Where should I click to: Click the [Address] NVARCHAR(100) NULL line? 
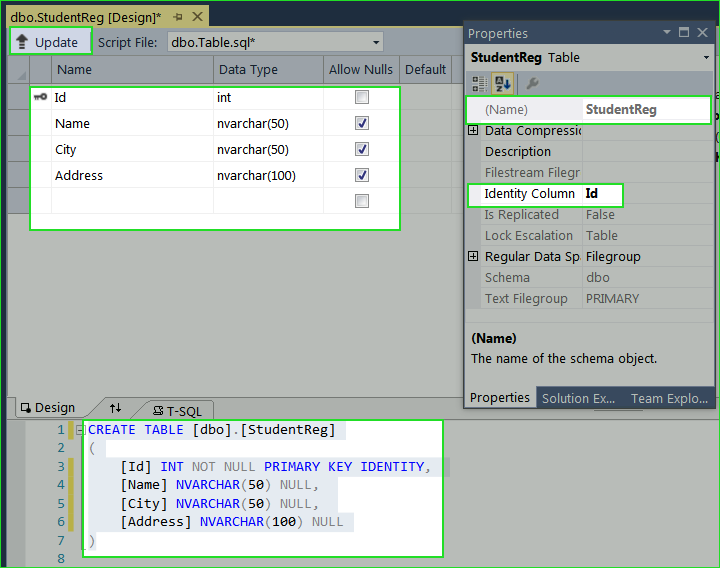pyautogui.click(x=232, y=522)
